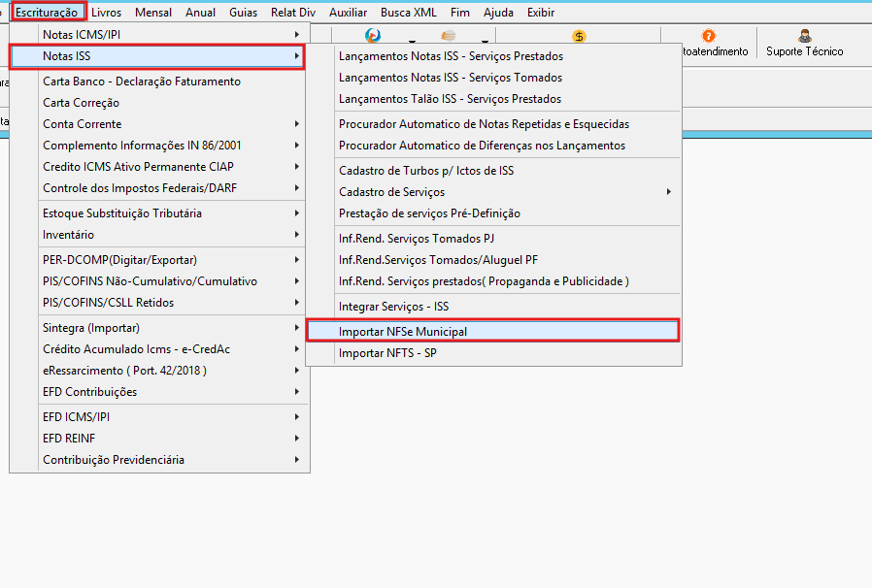Viewport: 872px width, 588px height.
Task: Open Prestação de serviços Pré-Definição
Action: [494, 213]
